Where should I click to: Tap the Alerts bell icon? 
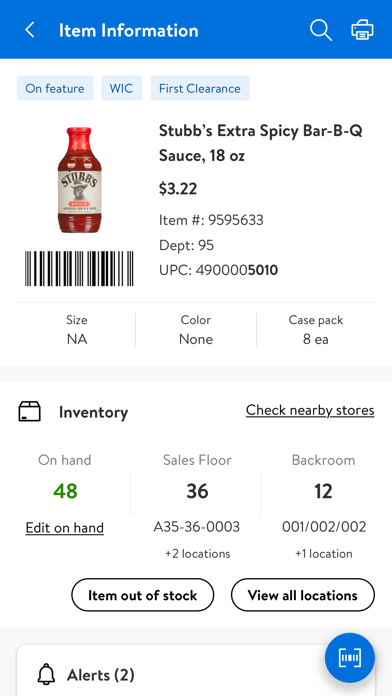point(46,675)
